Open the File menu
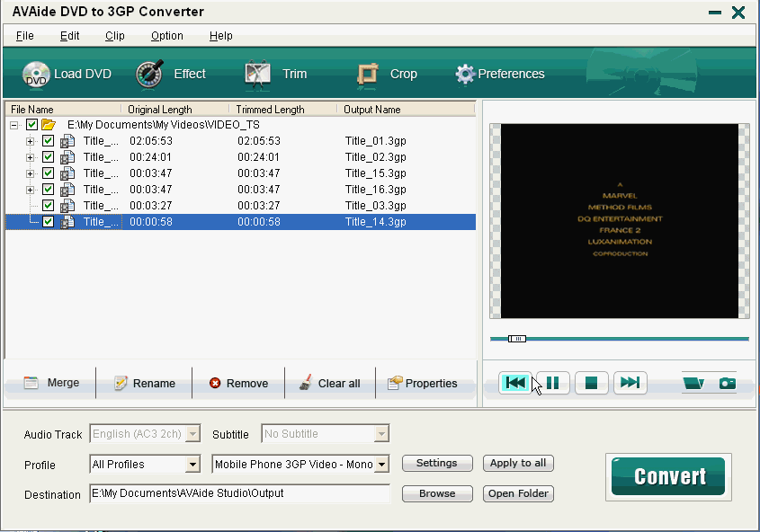 click(24, 36)
